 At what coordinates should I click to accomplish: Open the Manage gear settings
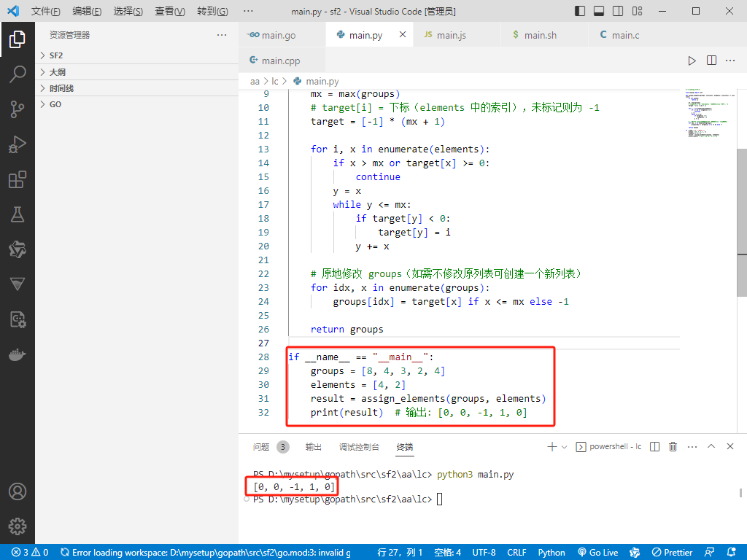click(x=18, y=526)
